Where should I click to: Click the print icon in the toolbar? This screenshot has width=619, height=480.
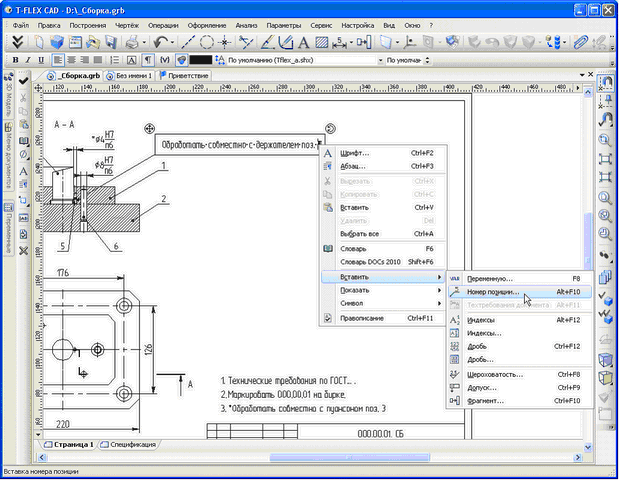[131, 43]
